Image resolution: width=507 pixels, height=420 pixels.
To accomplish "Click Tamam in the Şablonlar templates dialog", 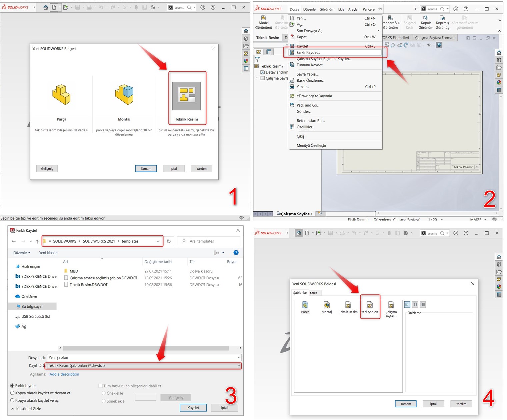I will (x=406, y=404).
